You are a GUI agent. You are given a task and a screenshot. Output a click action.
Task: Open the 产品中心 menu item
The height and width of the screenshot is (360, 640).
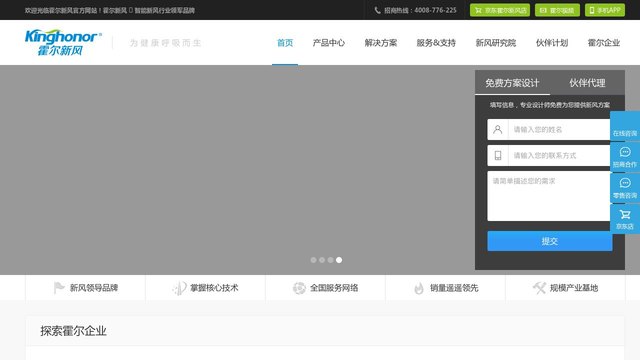(x=329, y=43)
